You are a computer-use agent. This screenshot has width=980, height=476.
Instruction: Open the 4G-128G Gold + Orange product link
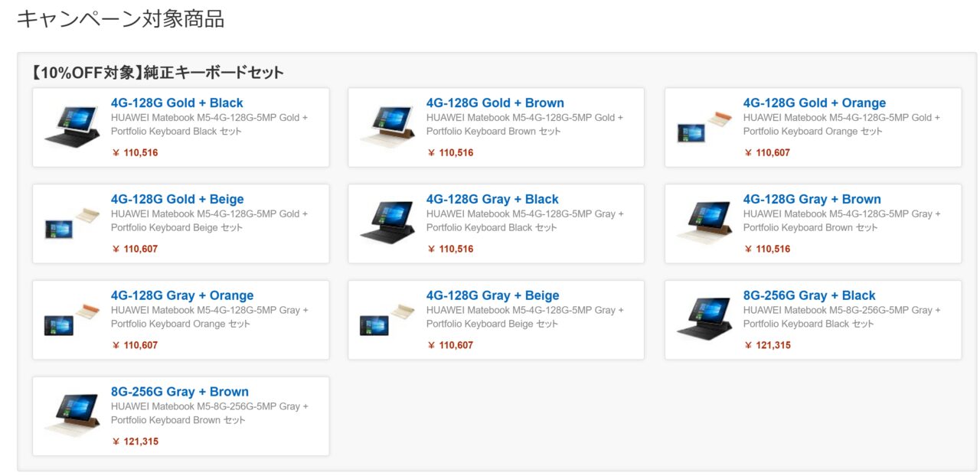coord(814,103)
